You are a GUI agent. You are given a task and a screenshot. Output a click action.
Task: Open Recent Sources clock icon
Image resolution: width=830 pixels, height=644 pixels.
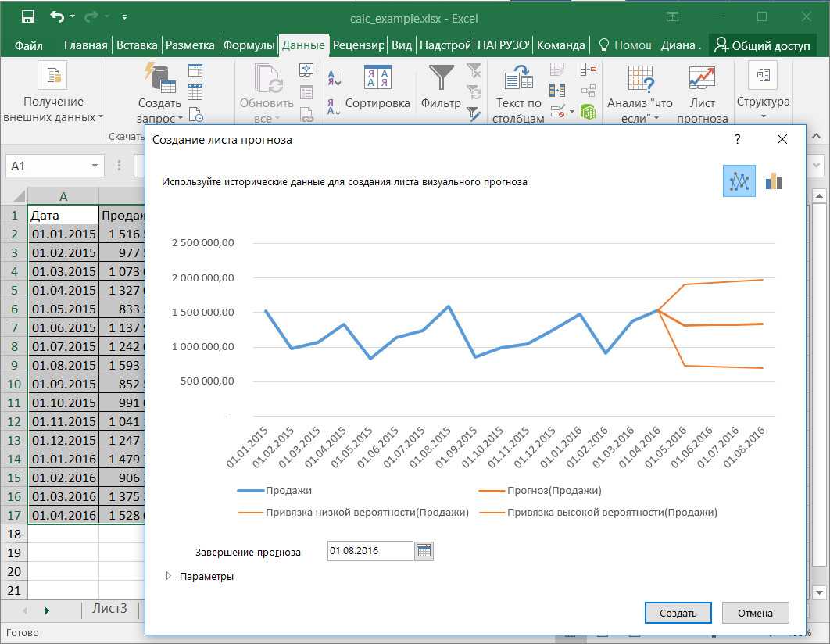tap(196, 115)
